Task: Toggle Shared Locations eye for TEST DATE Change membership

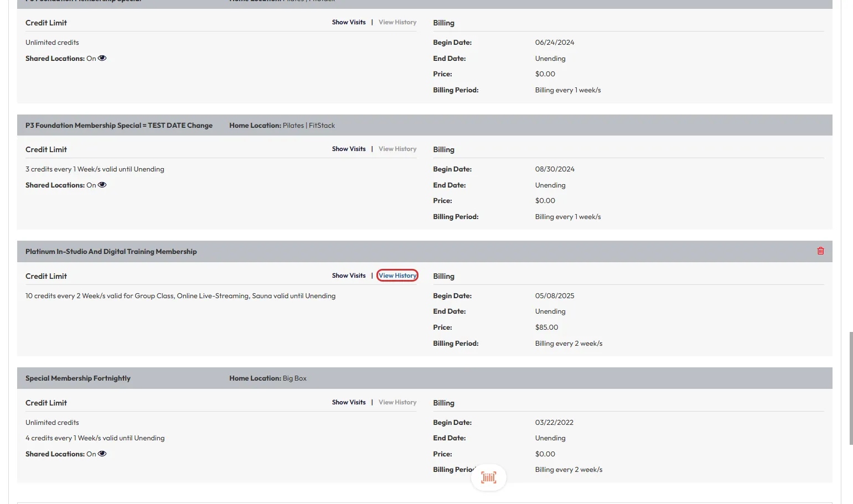Action: tap(102, 185)
